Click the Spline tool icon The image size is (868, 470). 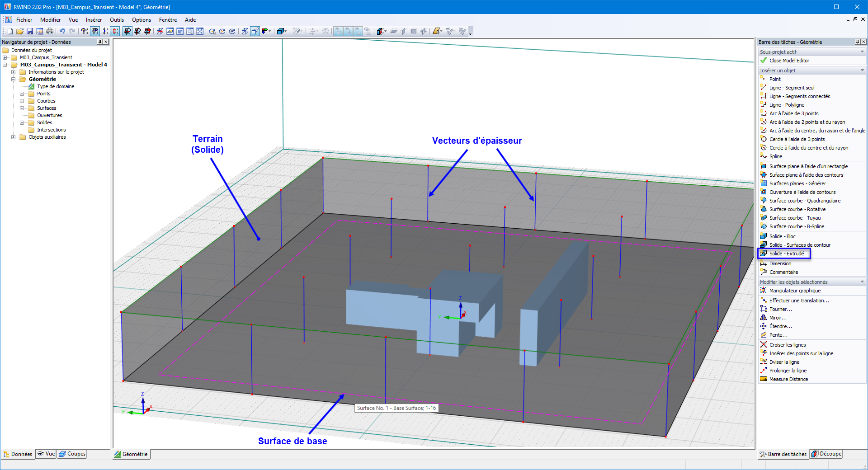pyautogui.click(x=764, y=156)
